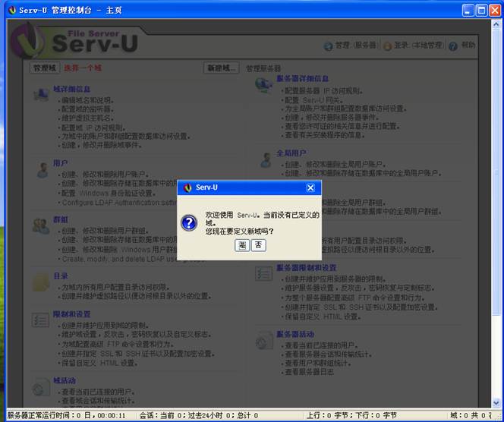504x422 pixels.
Task: Click the person icon beside 用户
Action: pyautogui.click(x=42, y=170)
